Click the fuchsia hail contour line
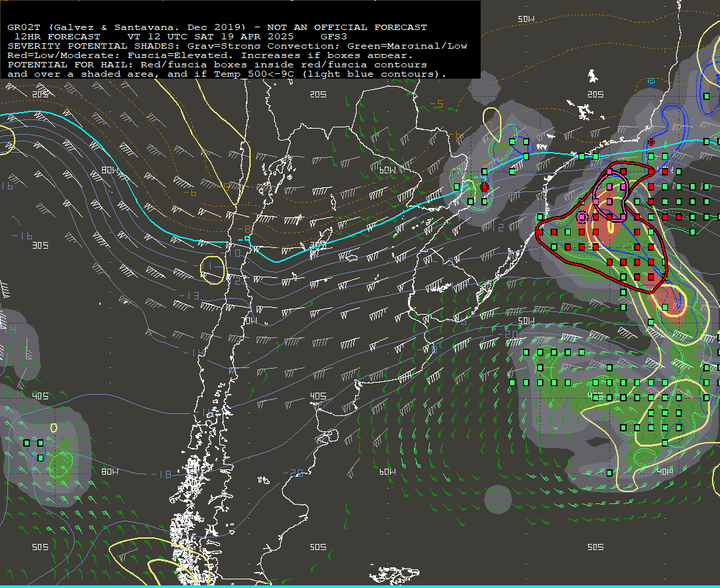The image size is (720, 588). point(610,196)
